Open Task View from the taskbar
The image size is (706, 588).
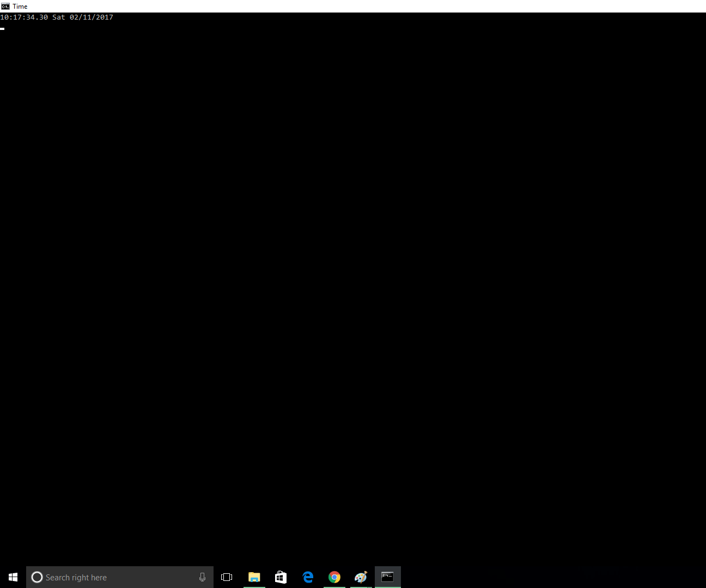tap(227, 577)
